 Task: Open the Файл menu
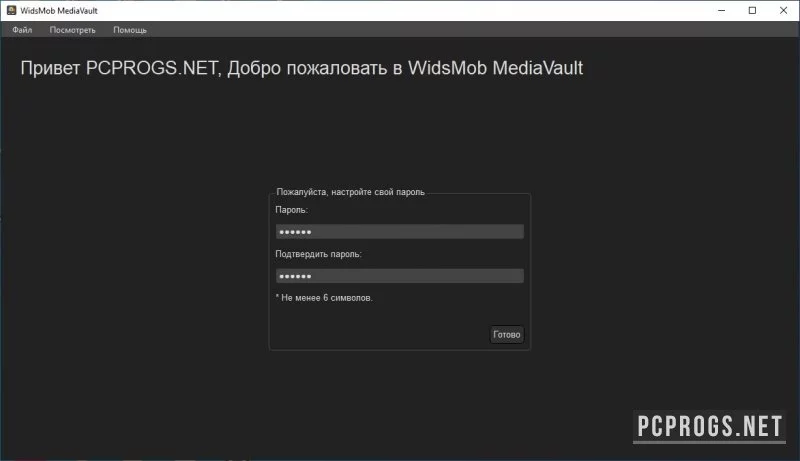(22, 30)
